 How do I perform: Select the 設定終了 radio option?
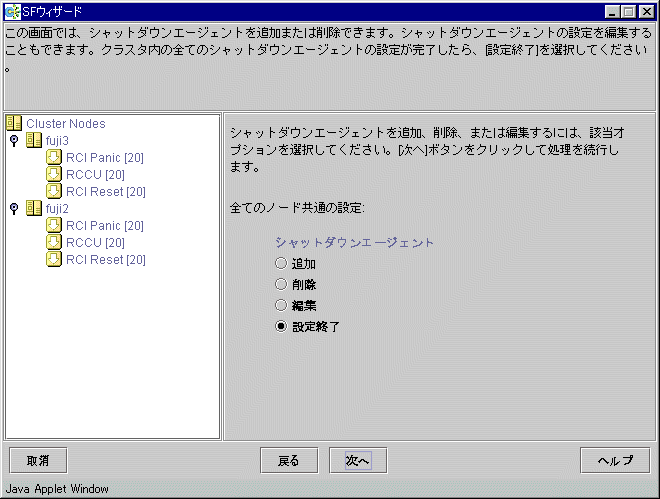pyautogui.click(x=281, y=326)
